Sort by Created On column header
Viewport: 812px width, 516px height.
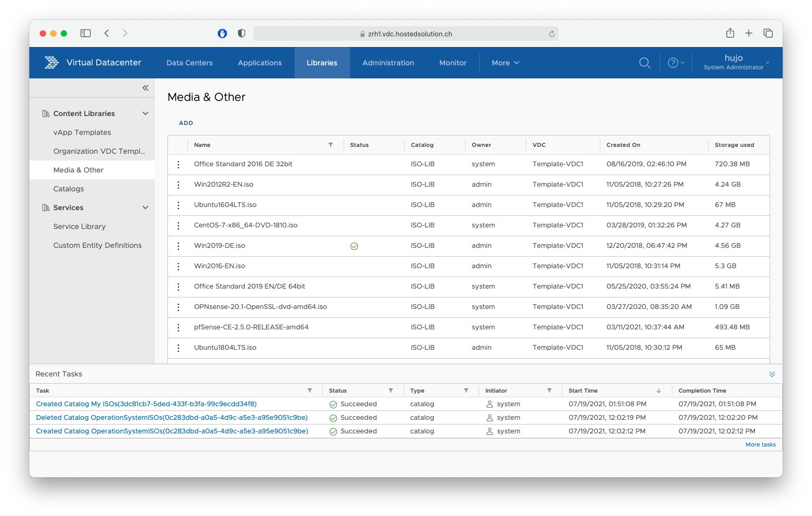(x=623, y=145)
